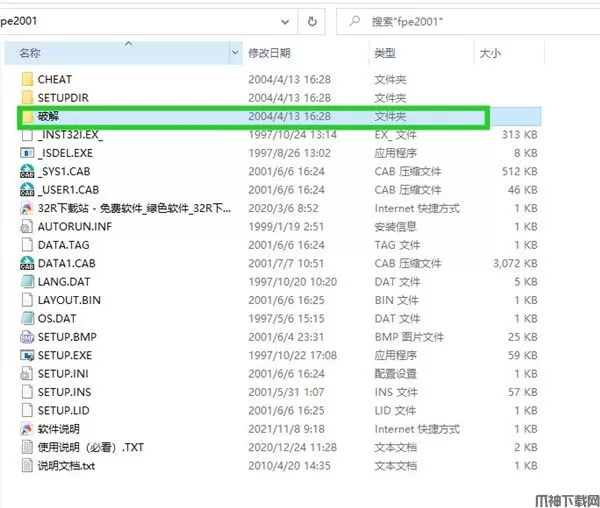Click the SETUP.INS file icon
This screenshot has width=600, height=508.
point(27,392)
